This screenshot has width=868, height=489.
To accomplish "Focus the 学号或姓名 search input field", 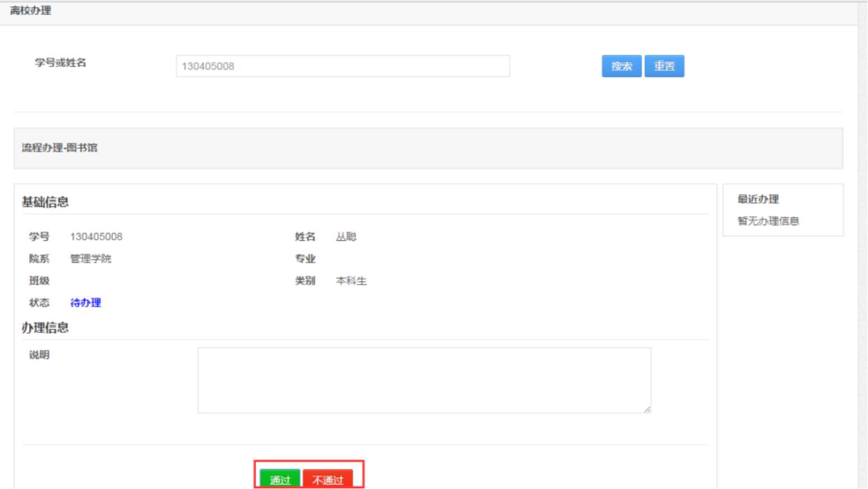I will coord(342,66).
